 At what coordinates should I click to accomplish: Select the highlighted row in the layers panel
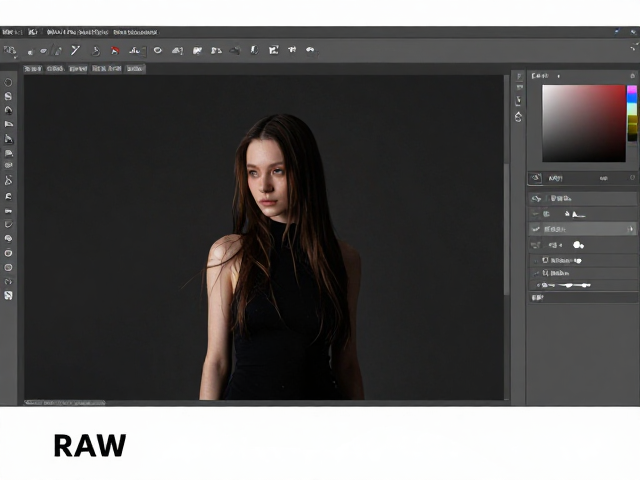tap(583, 229)
